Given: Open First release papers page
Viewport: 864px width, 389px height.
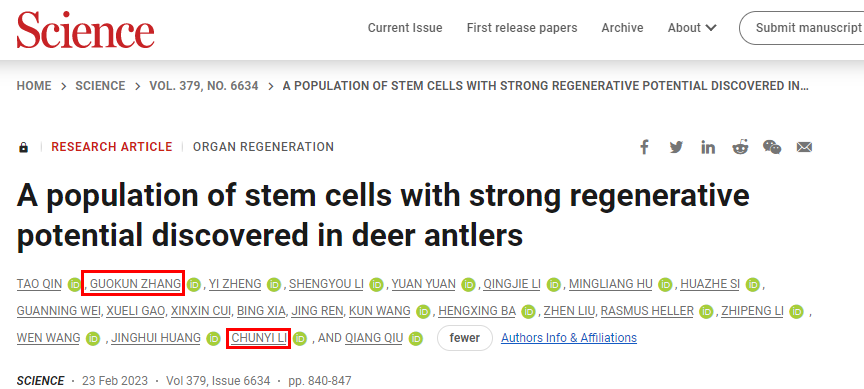Looking at the screenshot, I should 522,28.
